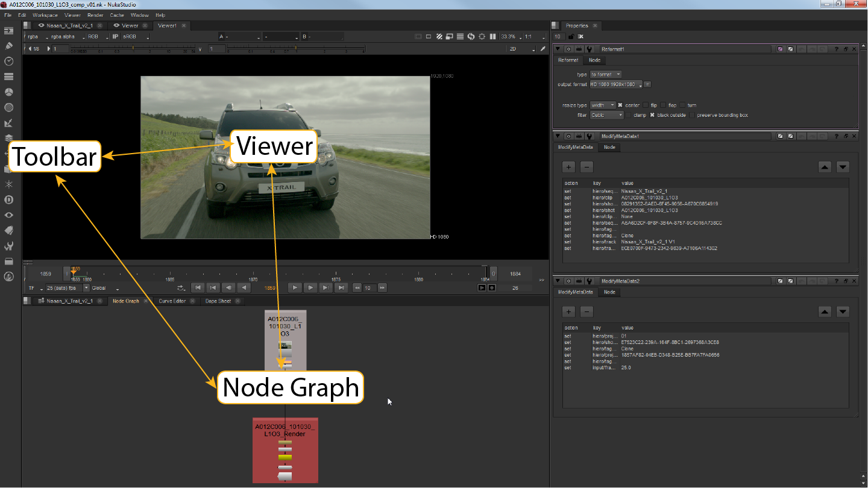Image resolution: width=868 pixels, height=488 pixels.
Task: Open the Workspace menu
Action: 45,15
